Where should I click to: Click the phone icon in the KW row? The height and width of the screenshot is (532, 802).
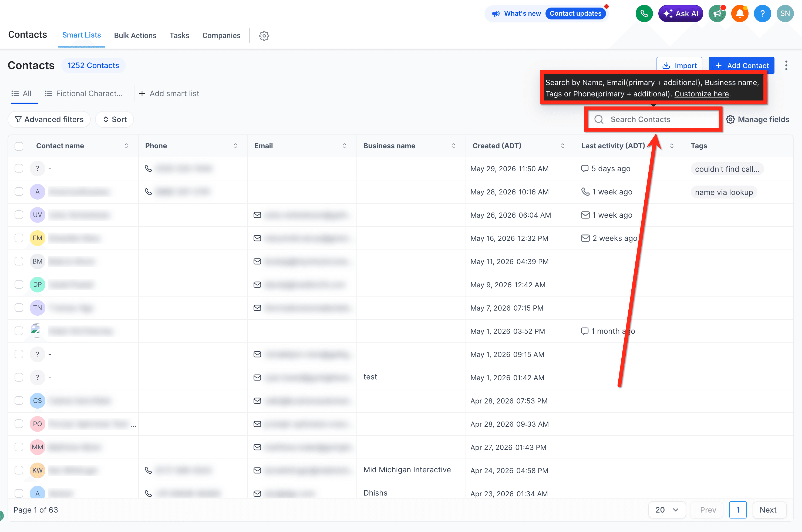point(148,470)
